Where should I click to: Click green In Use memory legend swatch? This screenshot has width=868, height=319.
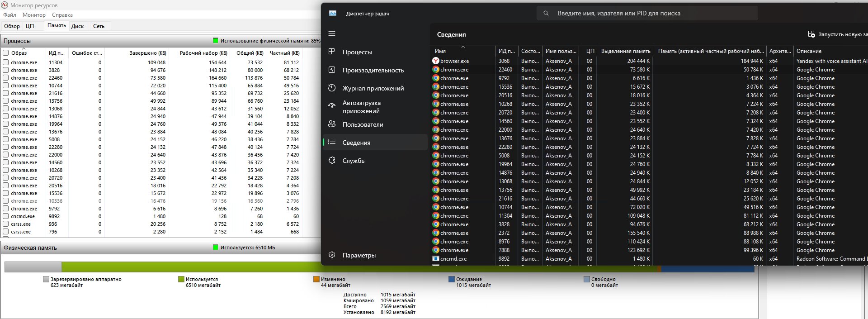[181, 279]
